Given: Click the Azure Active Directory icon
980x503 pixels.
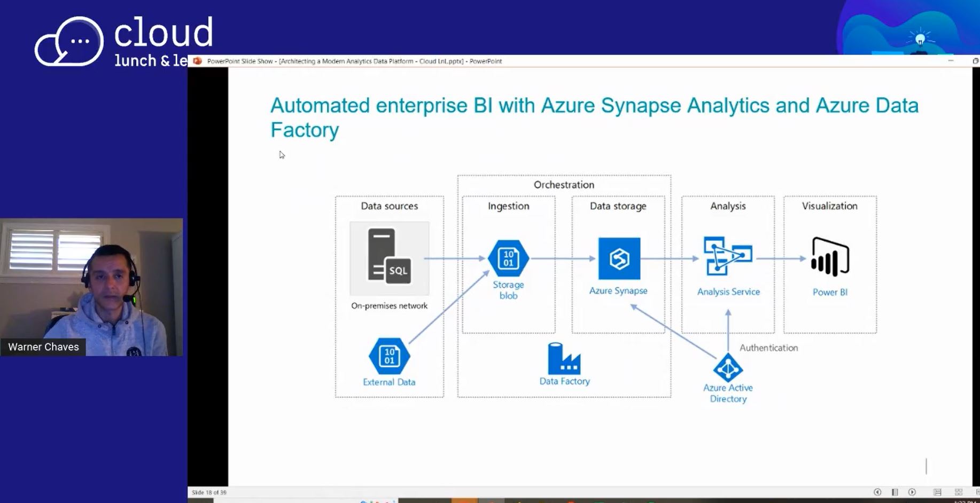Looking at the screenshot, I should 728,368.
